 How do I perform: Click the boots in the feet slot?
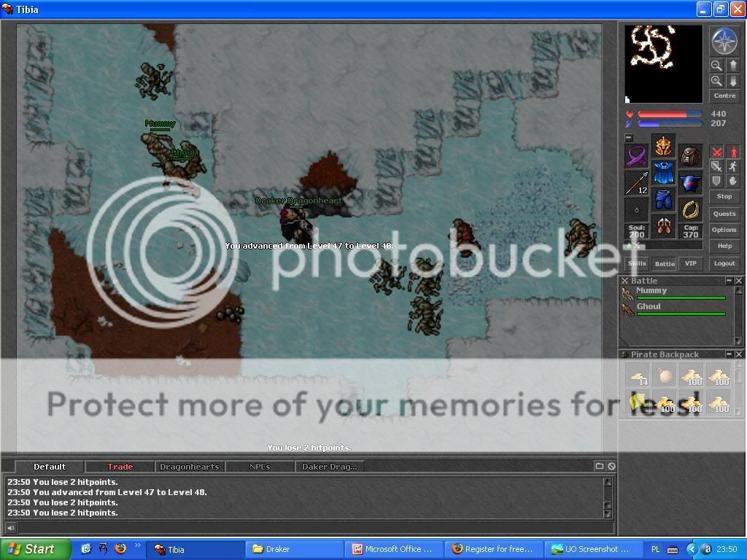pos(663,227)
